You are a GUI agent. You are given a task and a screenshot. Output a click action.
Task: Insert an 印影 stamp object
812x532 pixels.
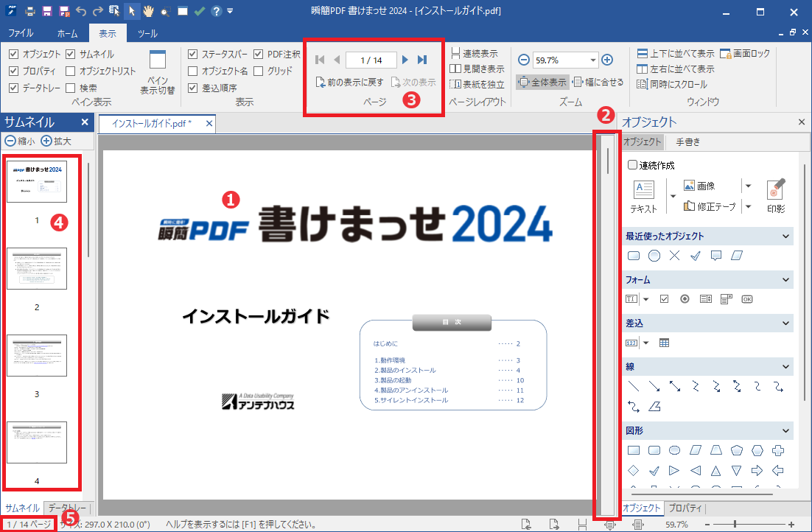click(x=776, y=196)
